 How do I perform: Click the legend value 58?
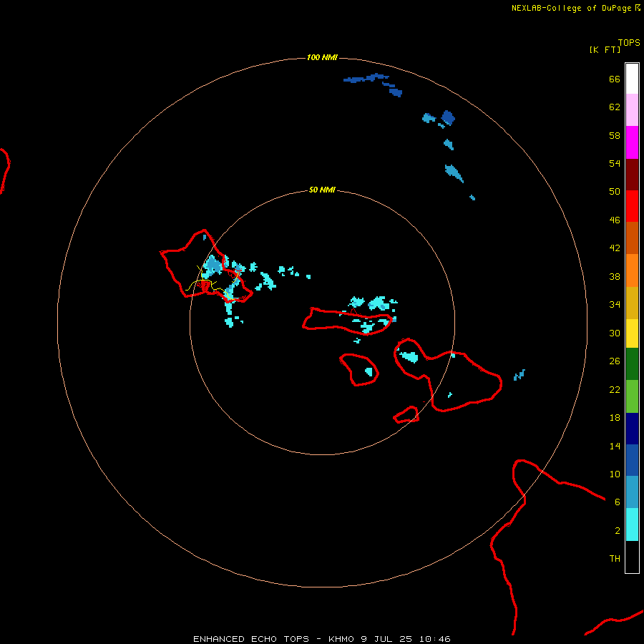[615, 135]
